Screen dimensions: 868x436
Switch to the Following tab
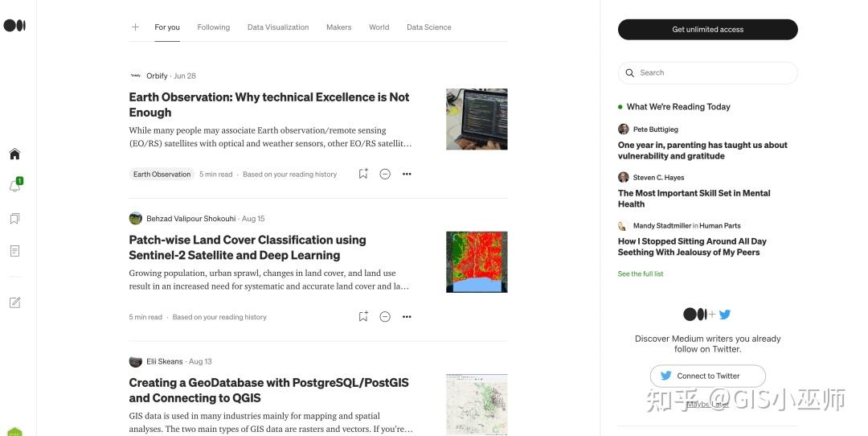point(214,27)
